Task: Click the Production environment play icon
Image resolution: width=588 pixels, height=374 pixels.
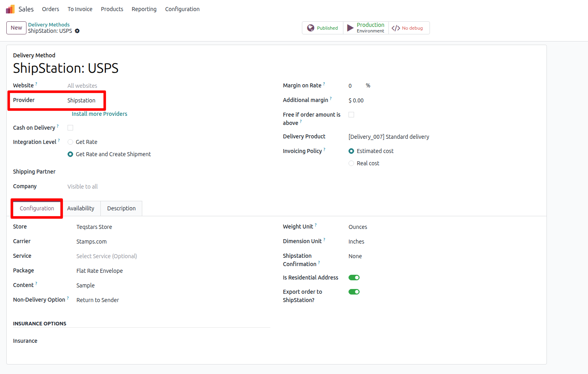Action: pos(350,28)
